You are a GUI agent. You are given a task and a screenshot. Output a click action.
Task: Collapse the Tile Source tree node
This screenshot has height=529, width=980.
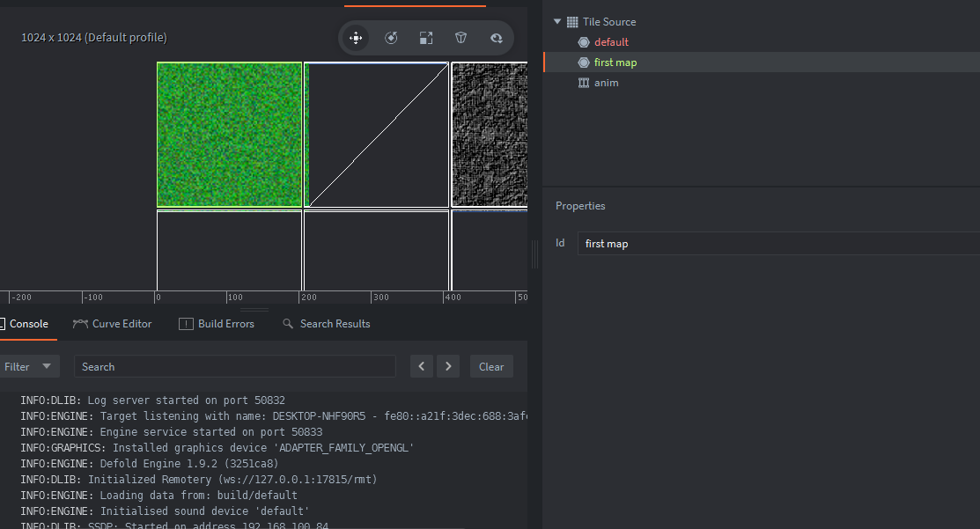557,21
